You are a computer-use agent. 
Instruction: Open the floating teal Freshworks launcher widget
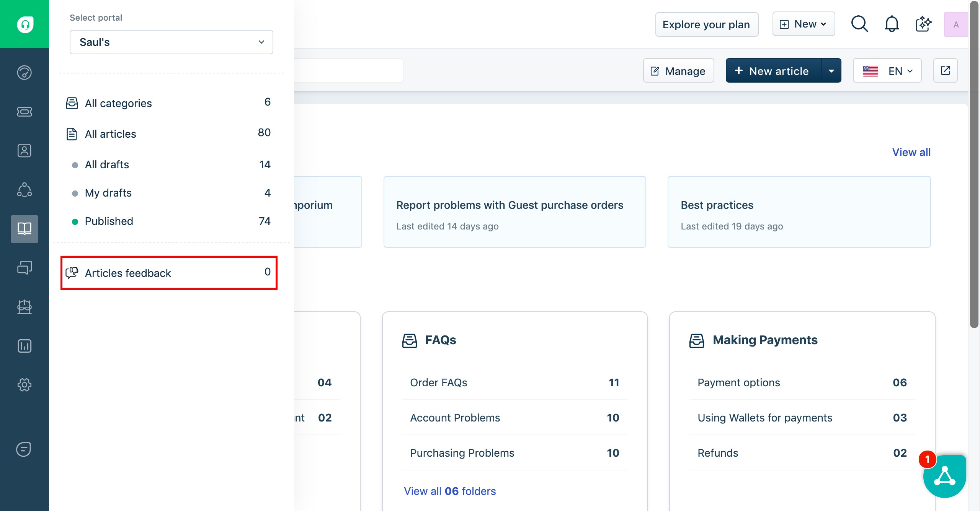click(x=944, y=476)
